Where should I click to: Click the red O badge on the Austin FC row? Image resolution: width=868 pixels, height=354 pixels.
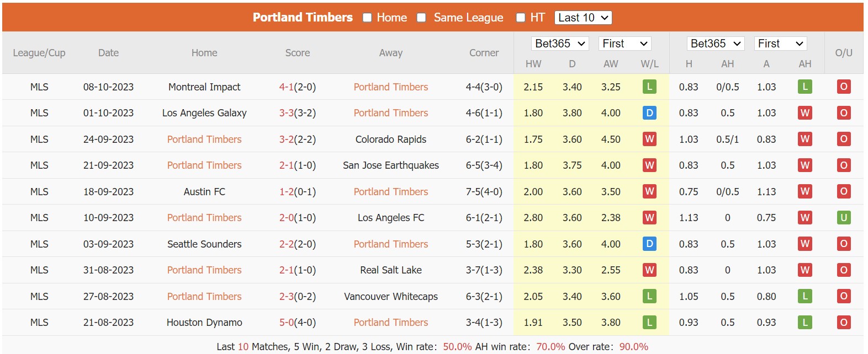point(843,191)
